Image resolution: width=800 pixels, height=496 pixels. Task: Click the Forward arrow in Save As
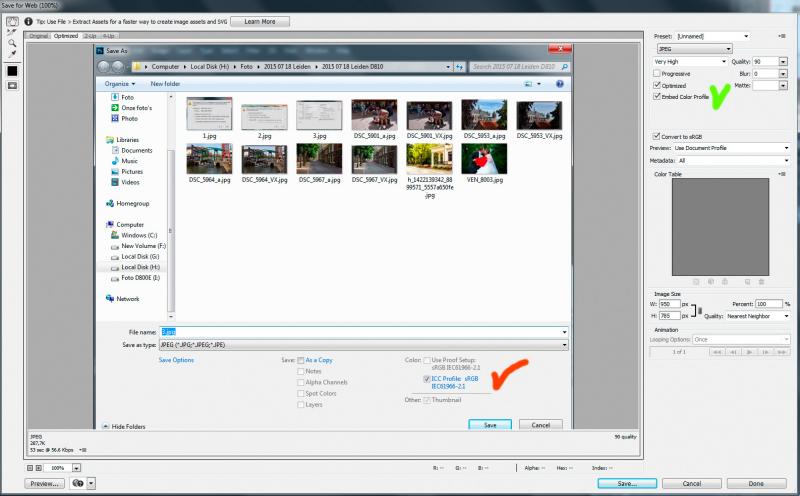(x=118, y=67)
